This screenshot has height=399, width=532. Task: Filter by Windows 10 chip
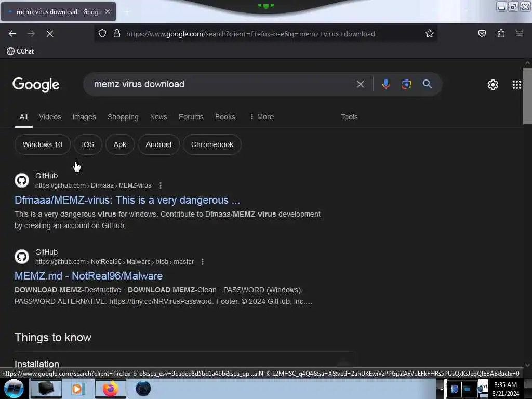(43, 144)
